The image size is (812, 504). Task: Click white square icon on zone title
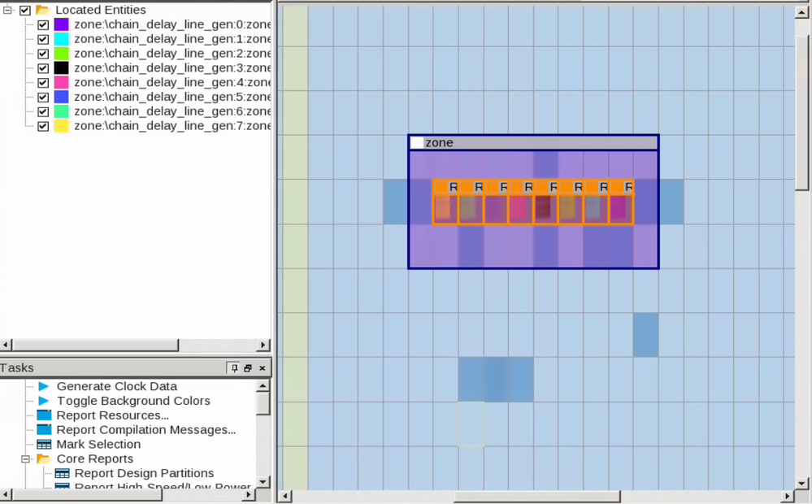pyautogui.click(x=416, y=143)
